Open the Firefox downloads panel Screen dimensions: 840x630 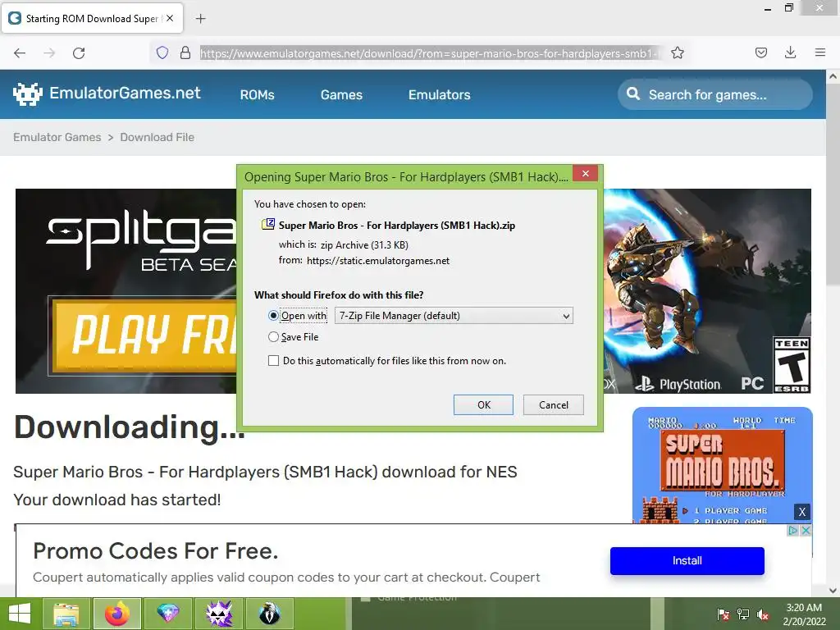(x=790, y=52)
